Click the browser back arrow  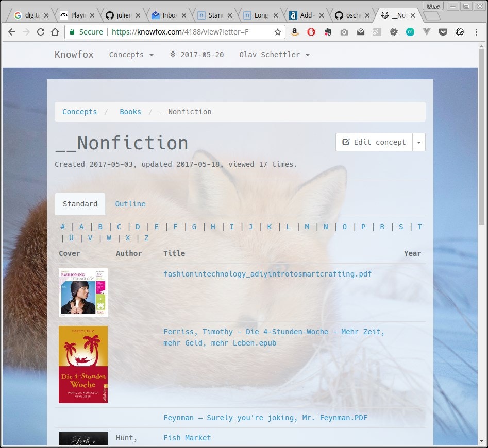pyautogui.click(x=12, y=32)
